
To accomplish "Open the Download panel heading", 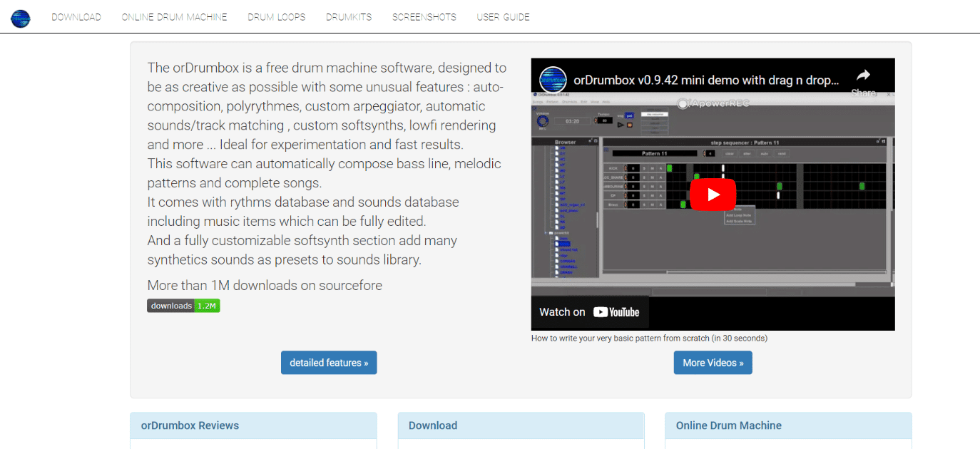I will click(433, 425).
